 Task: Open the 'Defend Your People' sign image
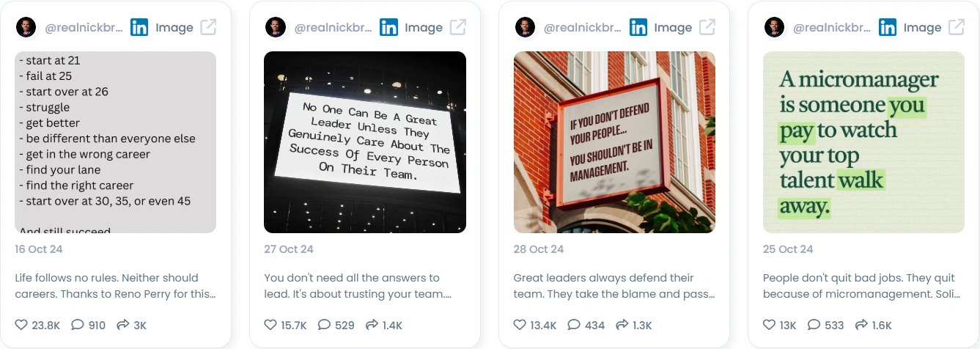point(614,142)
